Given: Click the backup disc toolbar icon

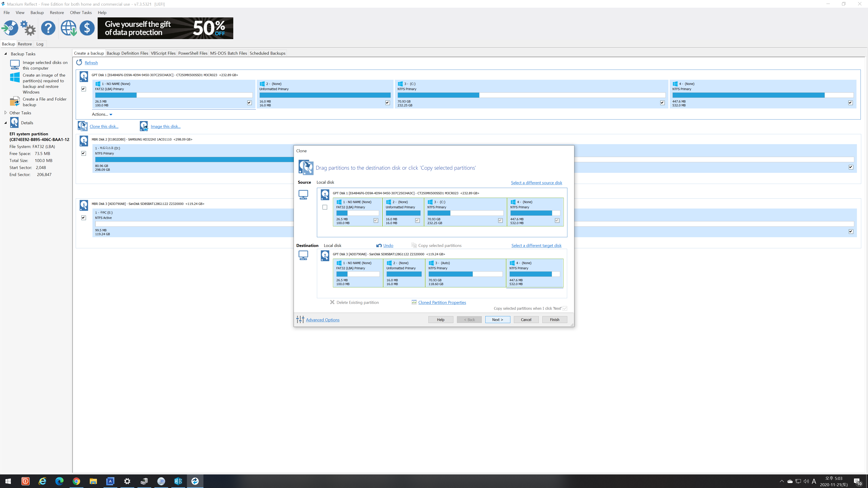Looking at the screenshot, I should (x=10, y=28).
